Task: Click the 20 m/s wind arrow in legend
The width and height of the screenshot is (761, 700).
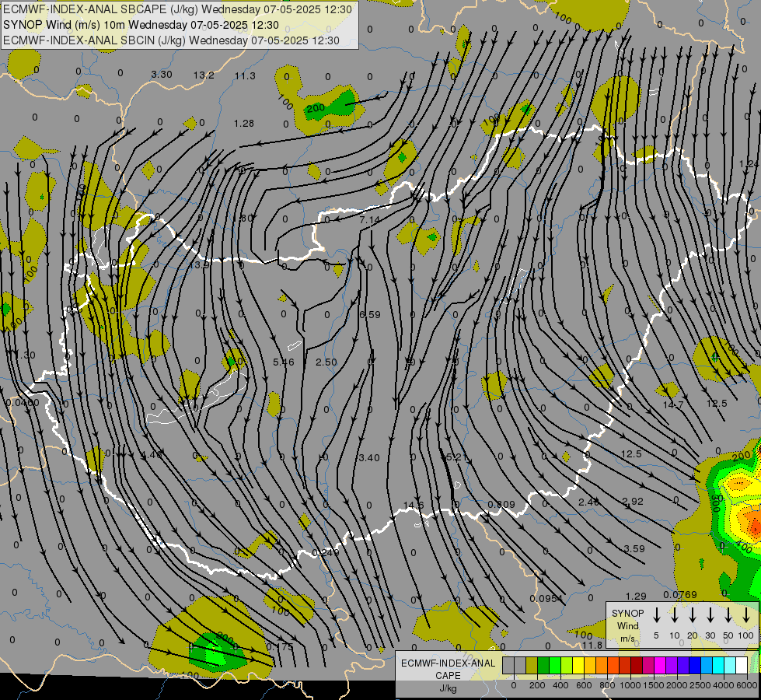Action: pos(693,615)
